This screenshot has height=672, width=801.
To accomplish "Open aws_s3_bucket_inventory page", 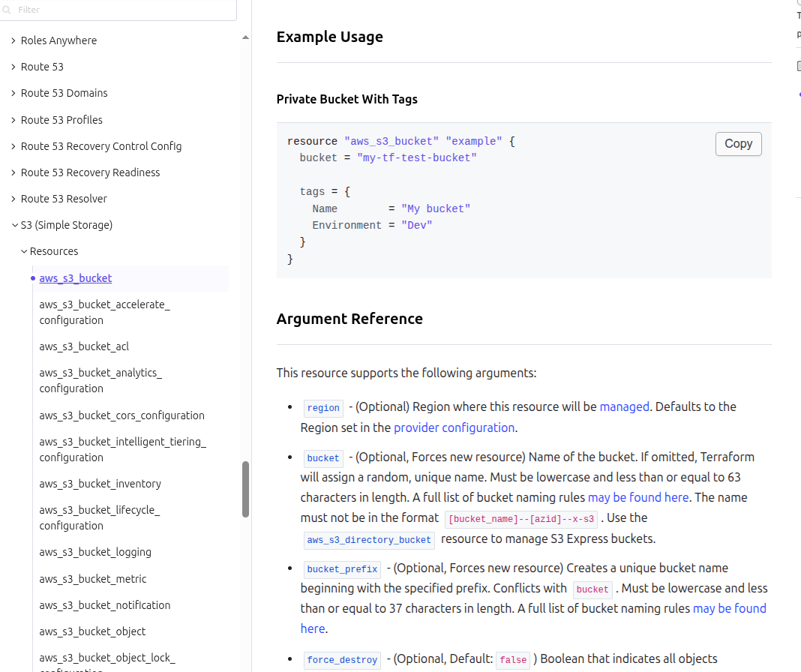I will (100, 484).
